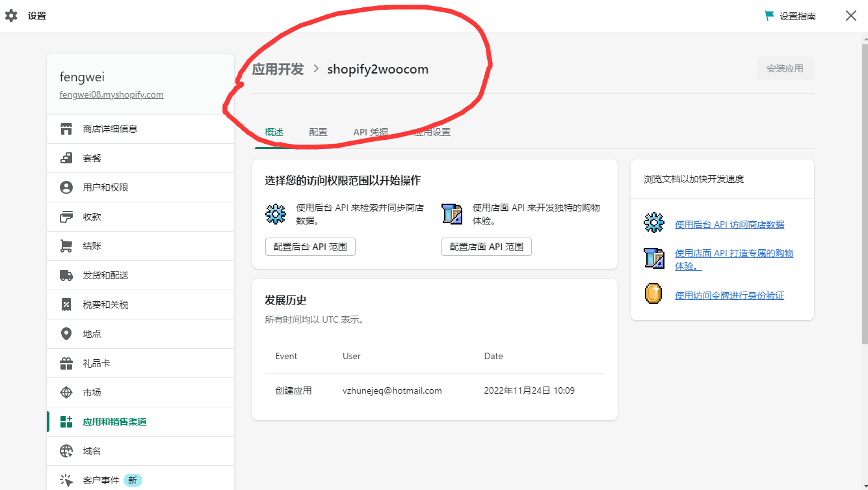Image resolution: width=868 pixels, height=490 pixels.
Task: Click the 2022年11月24日 10:09 date cell
Action: tap(529, 391)
